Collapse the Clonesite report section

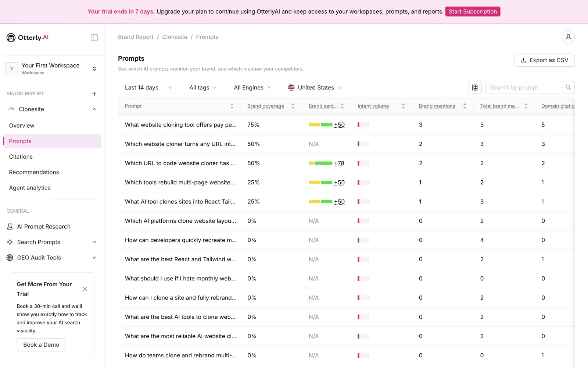[94, 109]
